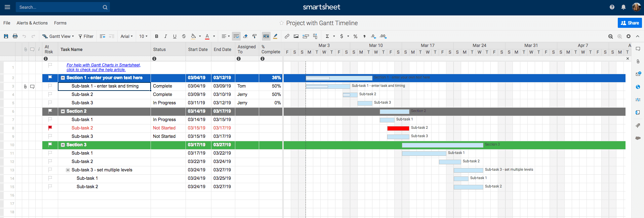
Task: Open the text alignment dropdown
Action: coord(226,36)
